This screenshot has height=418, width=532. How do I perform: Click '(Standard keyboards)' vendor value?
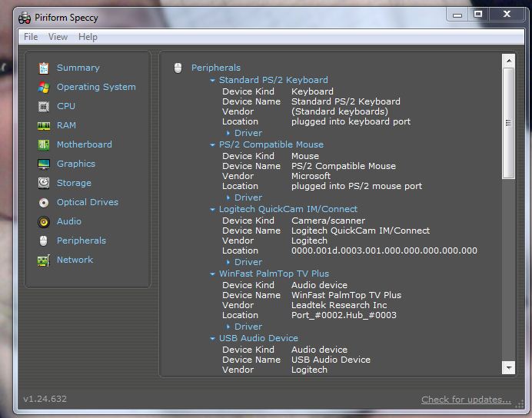(x=340, y=111)
